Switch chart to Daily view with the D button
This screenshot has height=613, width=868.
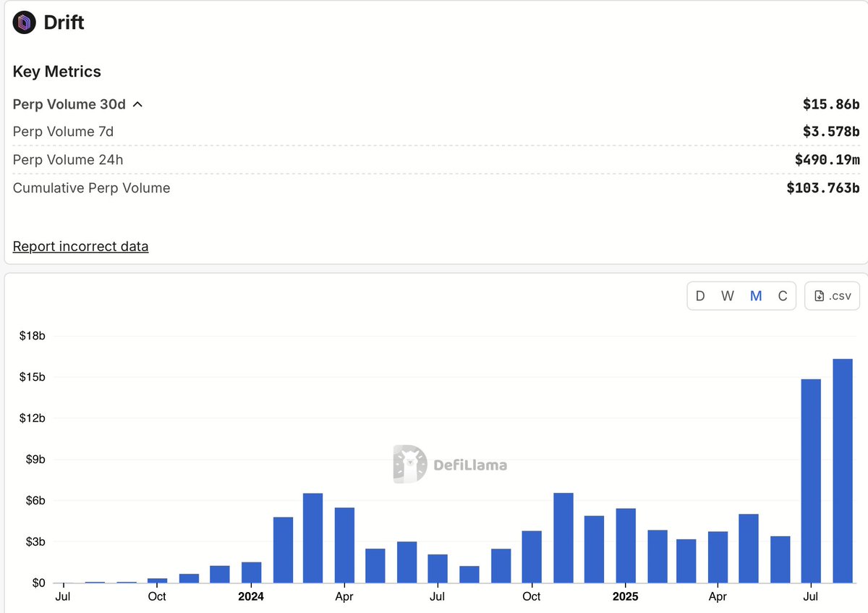coord(699,295)
